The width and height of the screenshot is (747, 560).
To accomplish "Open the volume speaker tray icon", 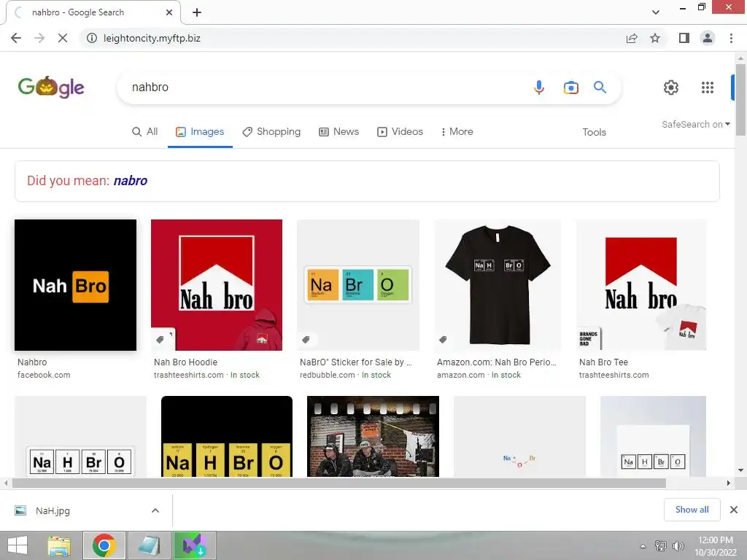I will pyautogui.click(x=678, y=546).
